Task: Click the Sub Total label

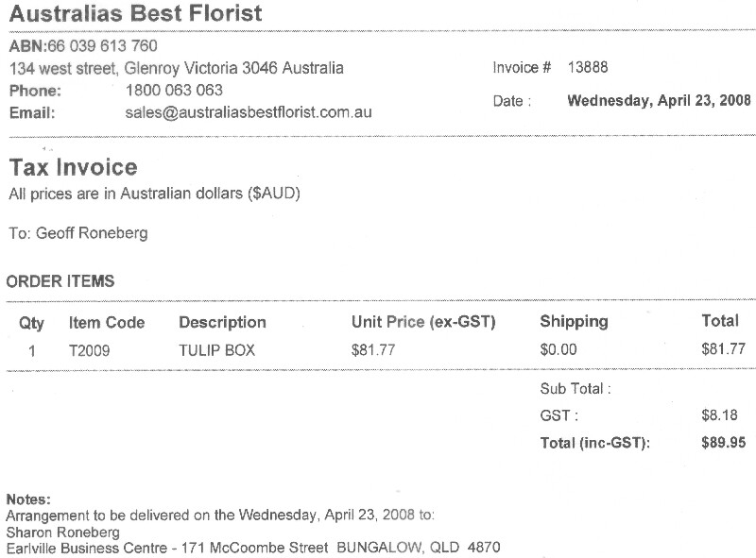Action: point(576,388)
